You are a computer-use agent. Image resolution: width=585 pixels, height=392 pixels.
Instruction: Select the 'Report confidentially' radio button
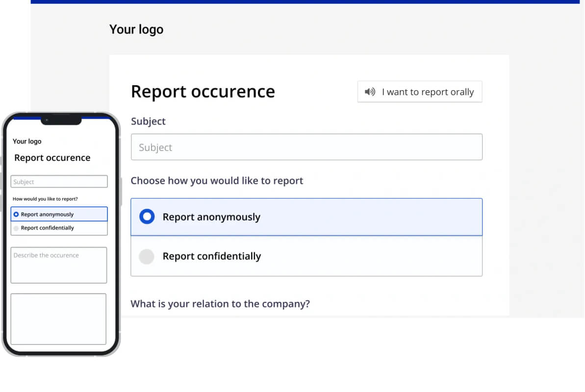pyautogui.click(x=147, y=257)
